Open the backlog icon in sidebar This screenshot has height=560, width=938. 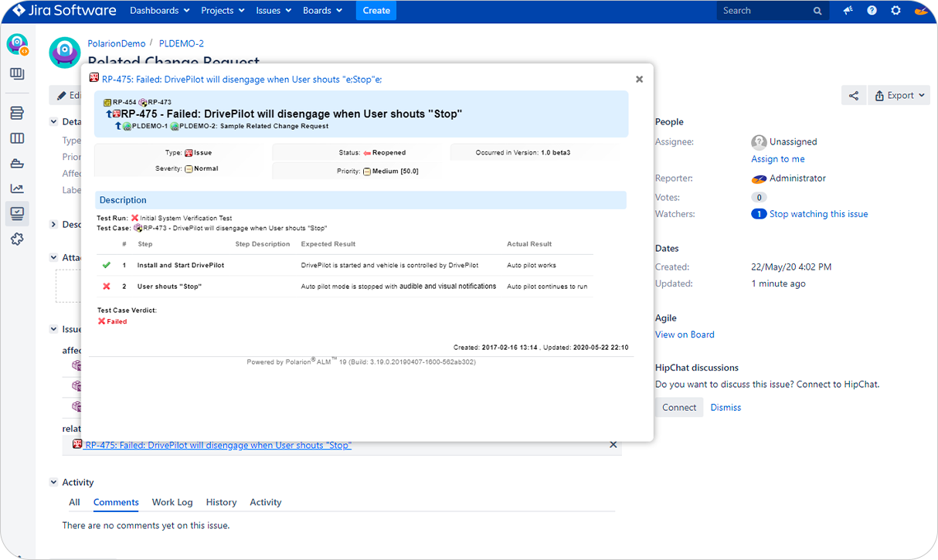[x=17, y=113]
